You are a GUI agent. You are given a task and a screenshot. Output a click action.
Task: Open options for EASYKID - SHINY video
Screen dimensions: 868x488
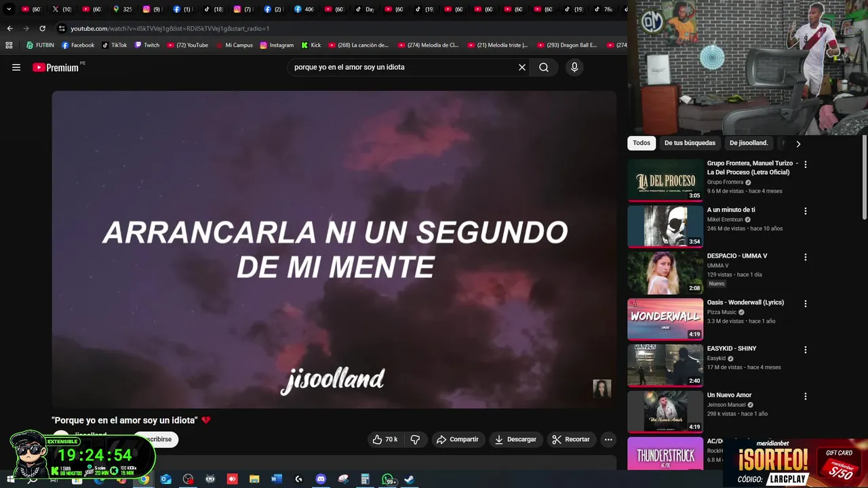click(806, 350)
